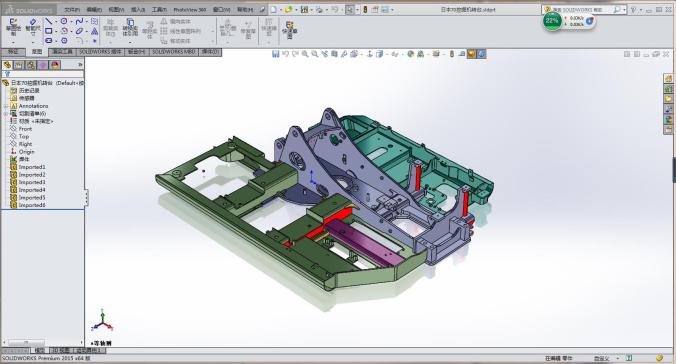Click the XYZ view triad
The image size is (676, 364).
tap(102, 321)
